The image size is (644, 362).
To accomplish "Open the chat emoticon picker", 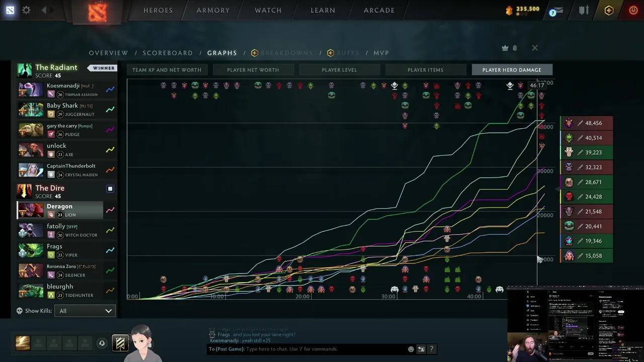I will pyautogui.click(x=411, y=349).
